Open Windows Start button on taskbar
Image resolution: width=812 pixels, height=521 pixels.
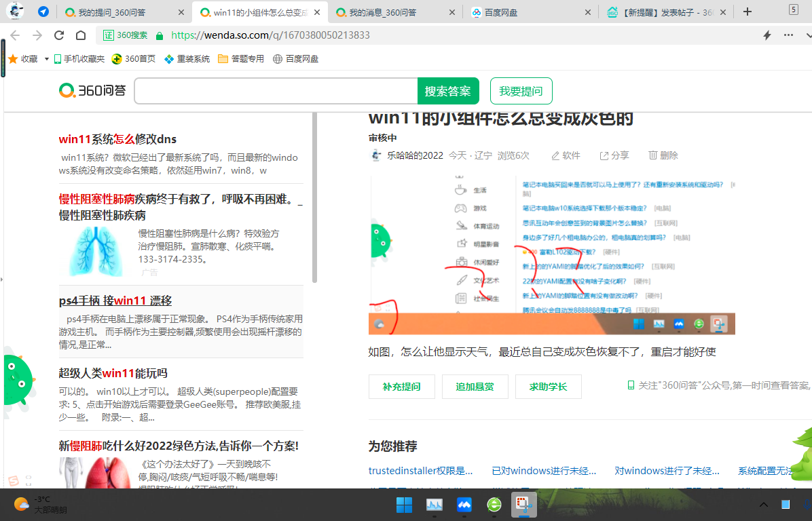coord(404,505)
